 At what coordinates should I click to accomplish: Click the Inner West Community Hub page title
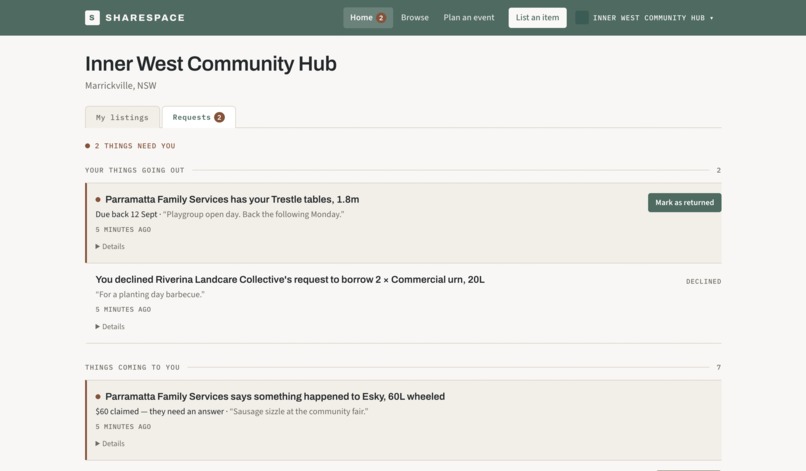(x=211, y=64)
